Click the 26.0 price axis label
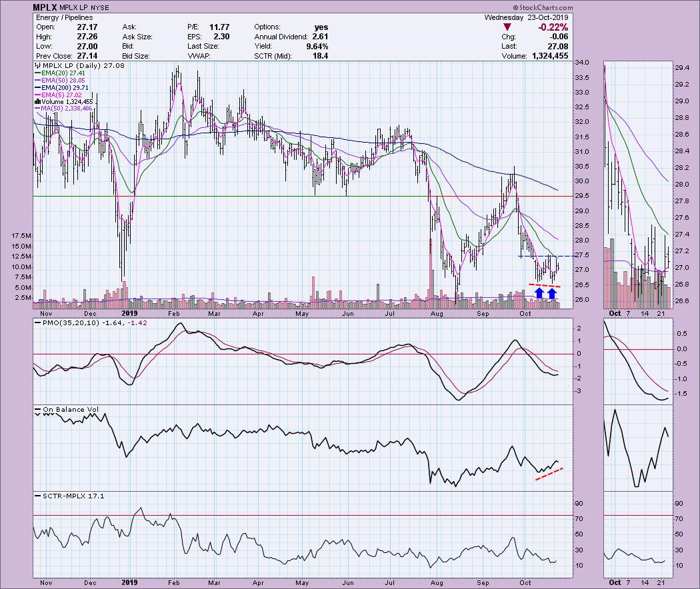This screenshot has width=700, height=589. [x=583, y=299]
